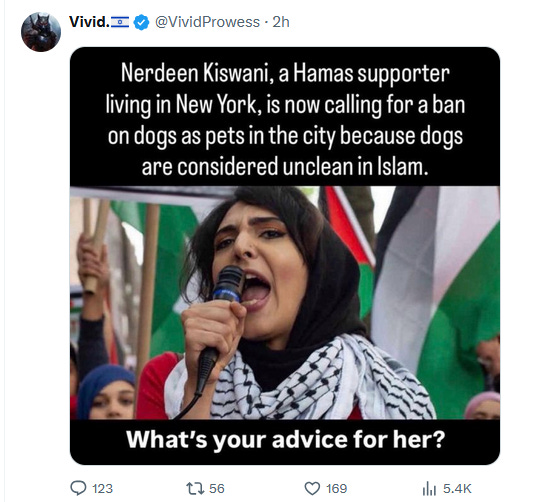Open post analytics bar-chart icon
Screen dimensions: 536x502
tap(429, 488)
